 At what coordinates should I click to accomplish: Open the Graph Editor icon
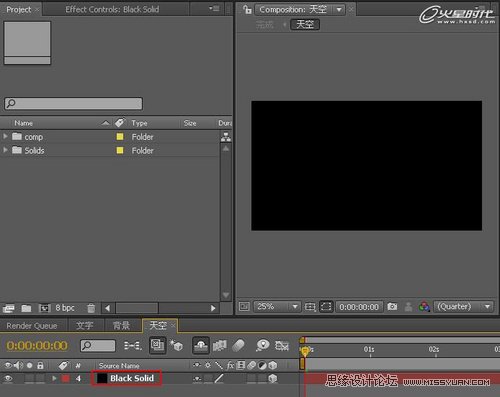coord(282,346)
